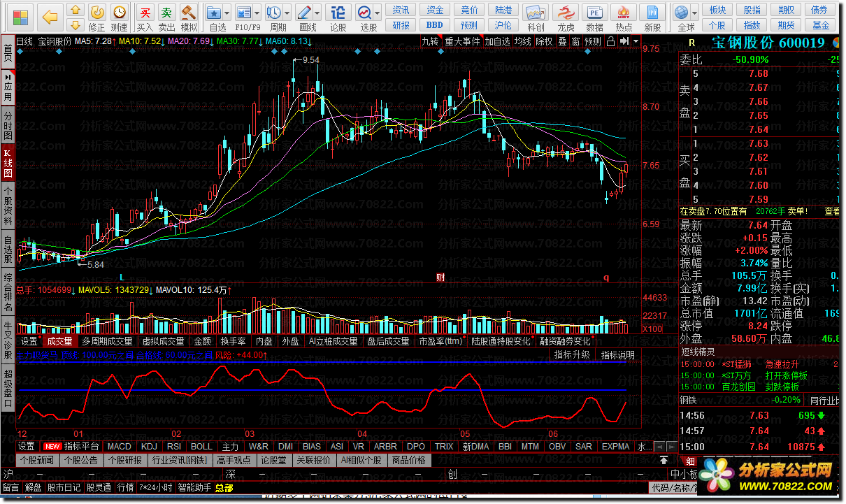
Task: Open the 模拟 simulated trading gavel icon
Action: pyautogui.click(x=188, y=13)
